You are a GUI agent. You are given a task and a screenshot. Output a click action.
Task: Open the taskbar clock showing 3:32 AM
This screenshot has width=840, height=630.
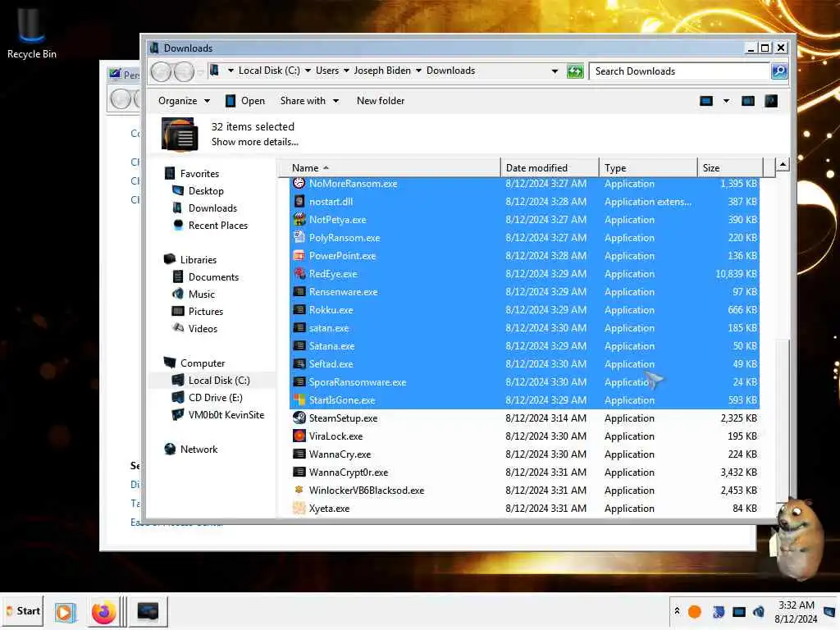click(x=796, y=612)
